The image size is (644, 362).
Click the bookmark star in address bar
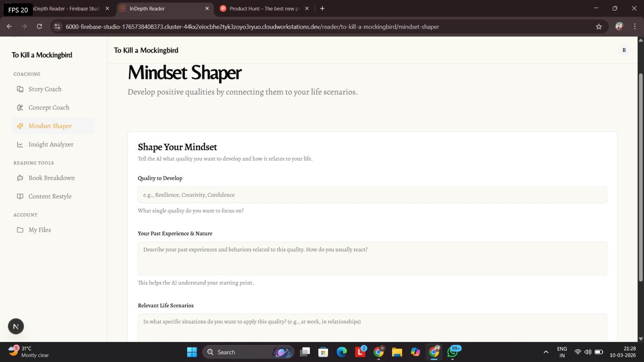599,27
